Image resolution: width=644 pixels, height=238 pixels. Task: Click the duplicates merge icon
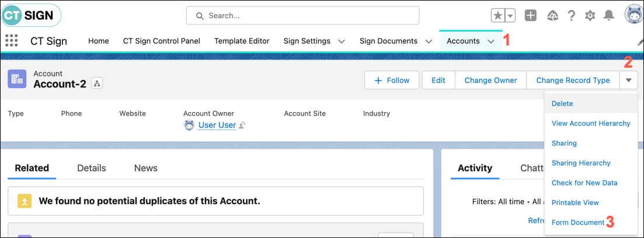[x=25, y=201]
